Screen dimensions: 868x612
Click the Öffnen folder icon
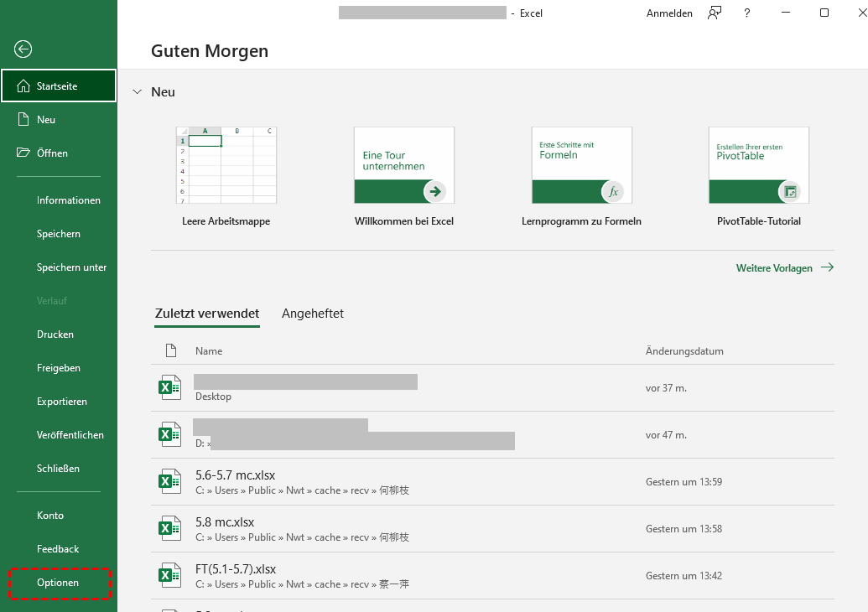tap(23, 153)
